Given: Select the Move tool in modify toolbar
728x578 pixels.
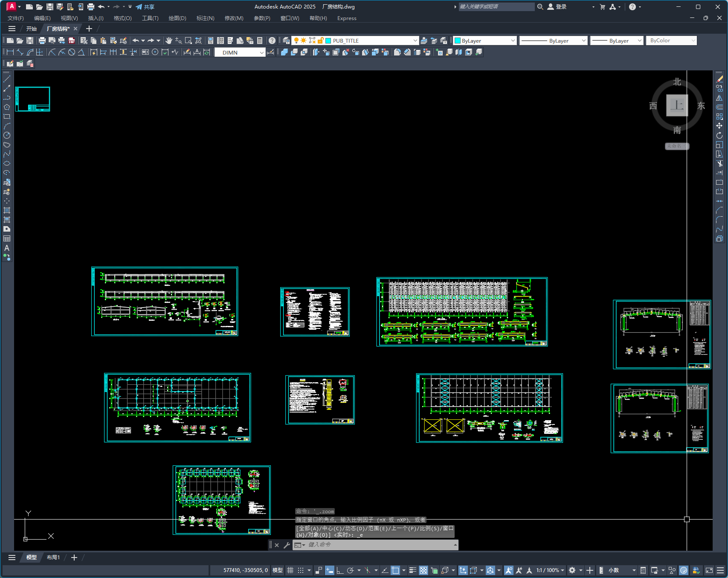Looking at the screenshot, I should click(x=719, y=126).
